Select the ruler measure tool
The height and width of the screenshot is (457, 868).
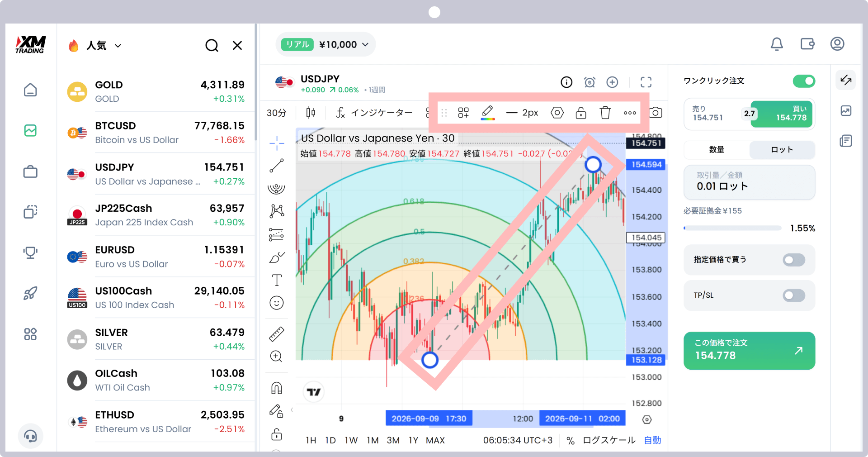277,334
